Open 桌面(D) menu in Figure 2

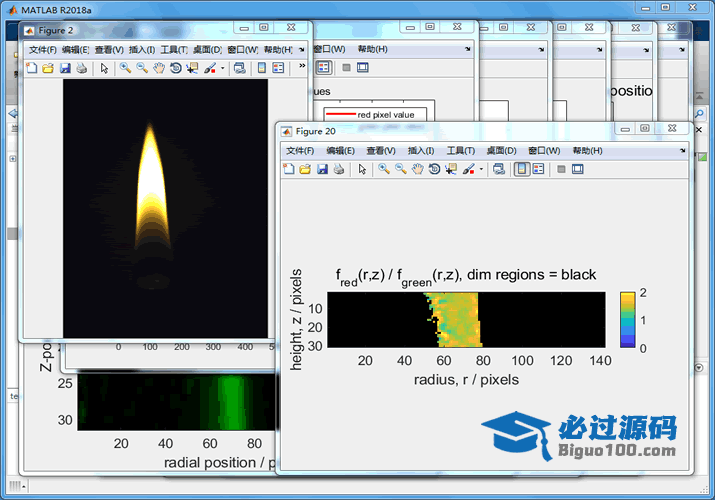pyautogui.click(x=207, y=50)
